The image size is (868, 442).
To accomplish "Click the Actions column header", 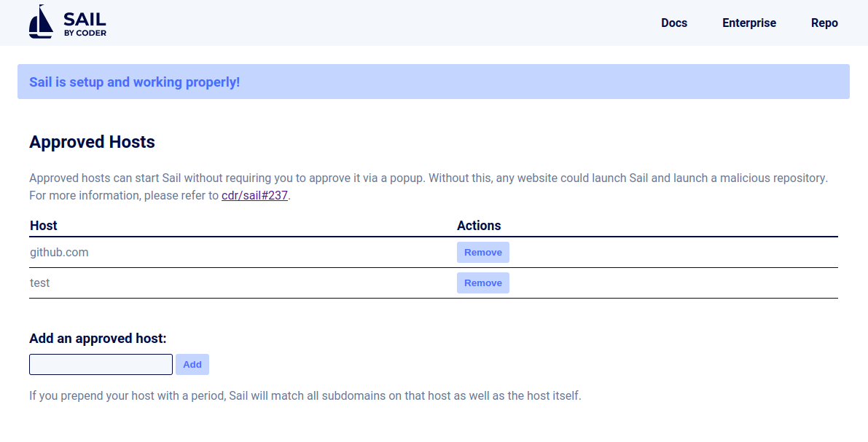I will 479,226.
